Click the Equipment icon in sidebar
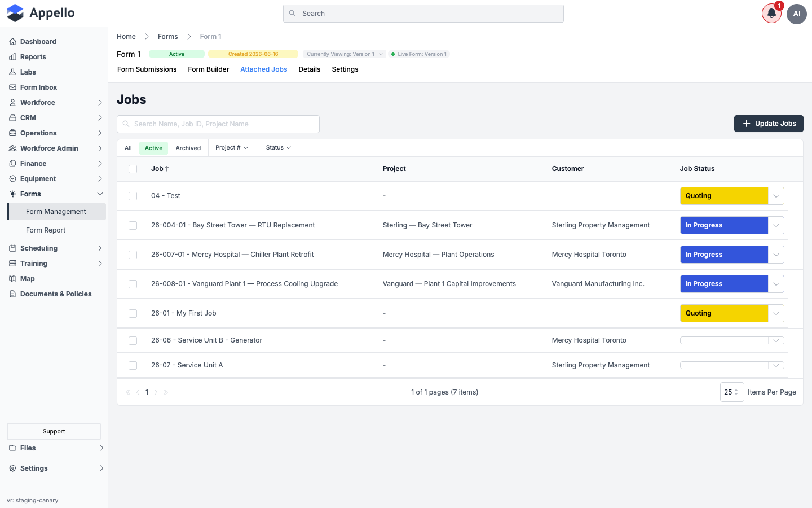 tap(12, 179)
